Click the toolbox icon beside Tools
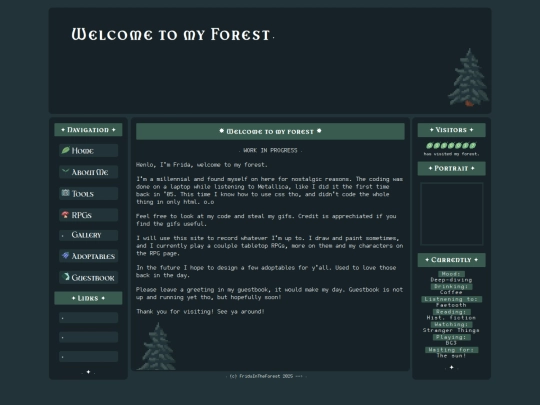Screen dimensions: 540x405 65,193
